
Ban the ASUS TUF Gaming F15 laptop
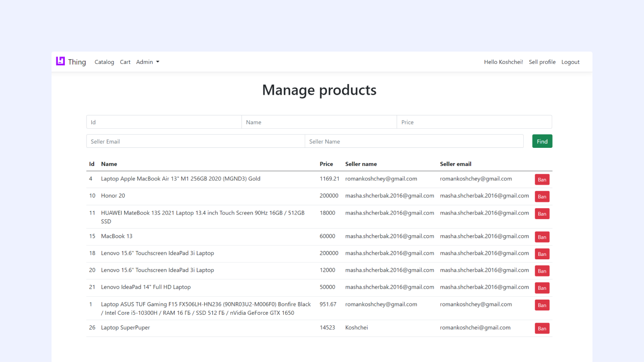tap(542, 305)
